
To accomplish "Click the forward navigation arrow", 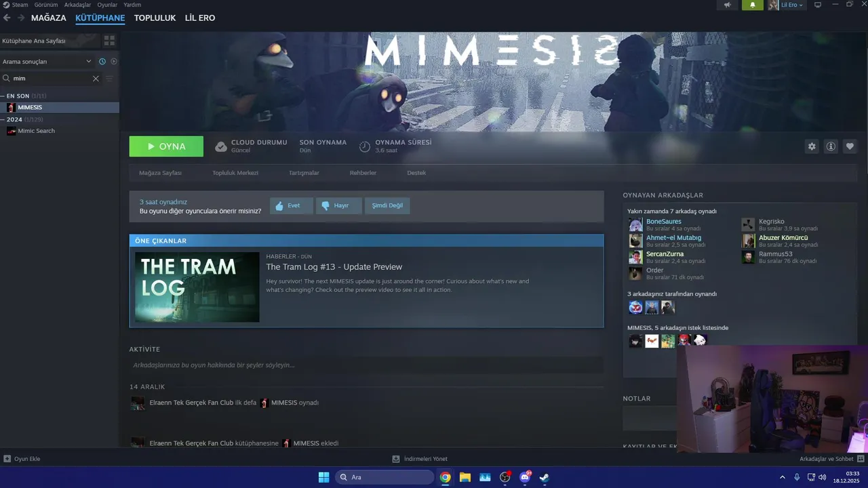I will pos(21,18).
